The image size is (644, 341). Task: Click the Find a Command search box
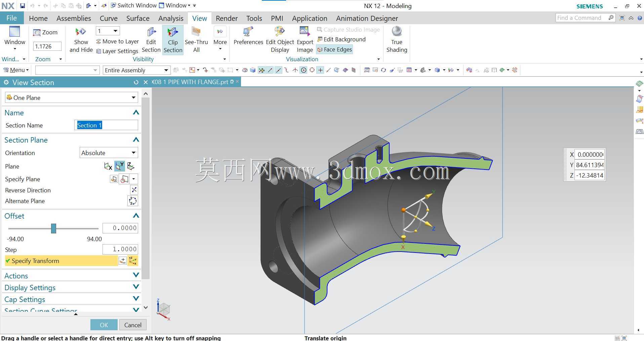(585, 18)
